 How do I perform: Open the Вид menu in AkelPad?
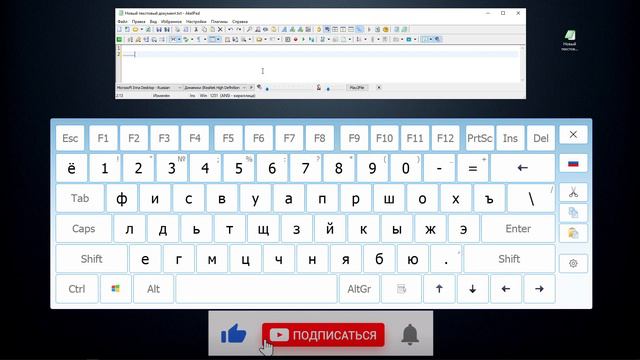[153, 21]
